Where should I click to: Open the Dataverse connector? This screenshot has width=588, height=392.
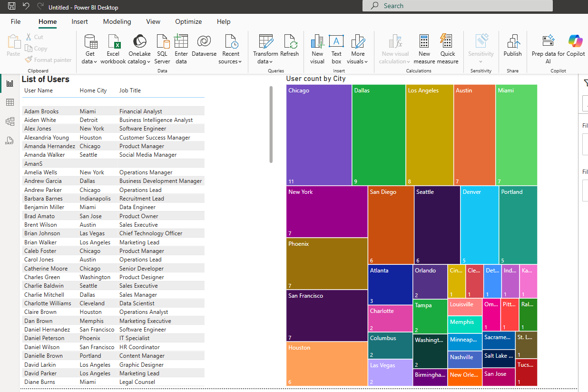point(204,47)
